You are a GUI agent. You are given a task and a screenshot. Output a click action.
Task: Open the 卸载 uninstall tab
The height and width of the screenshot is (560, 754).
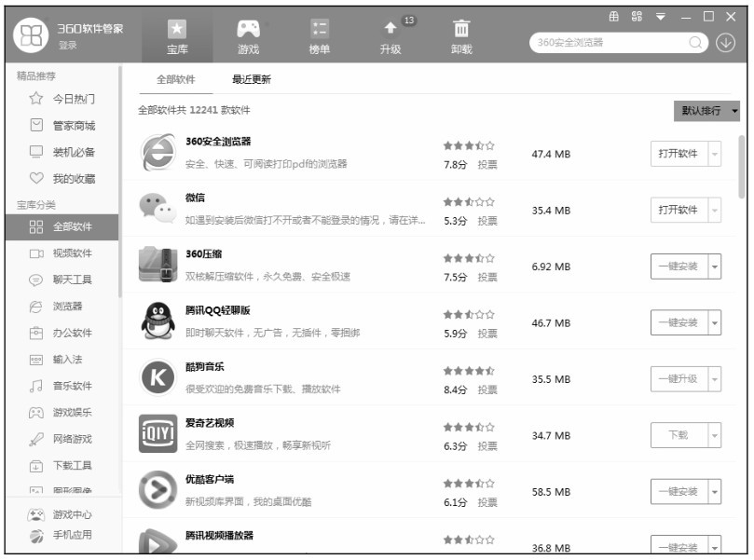[x=461, y=36]
